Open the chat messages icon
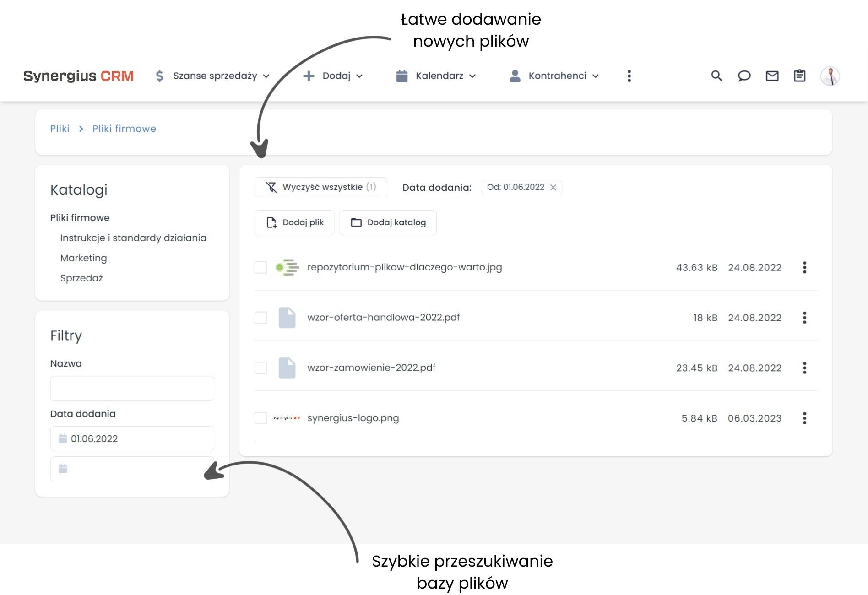This screenshot has width=868, height=595. click(744, 76)
